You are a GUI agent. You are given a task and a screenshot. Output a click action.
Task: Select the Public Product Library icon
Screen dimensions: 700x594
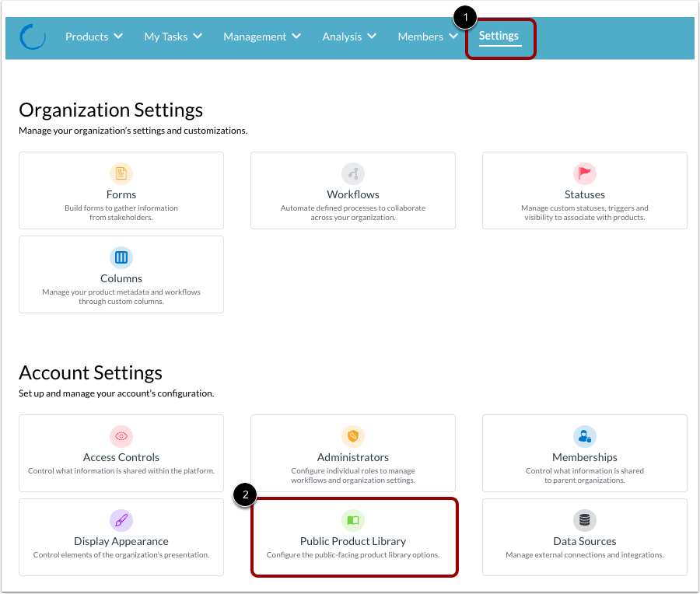(x=352, y=520)
